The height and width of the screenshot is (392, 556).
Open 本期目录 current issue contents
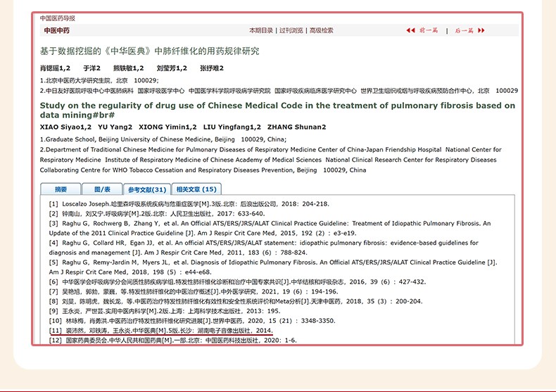[260, 31]
